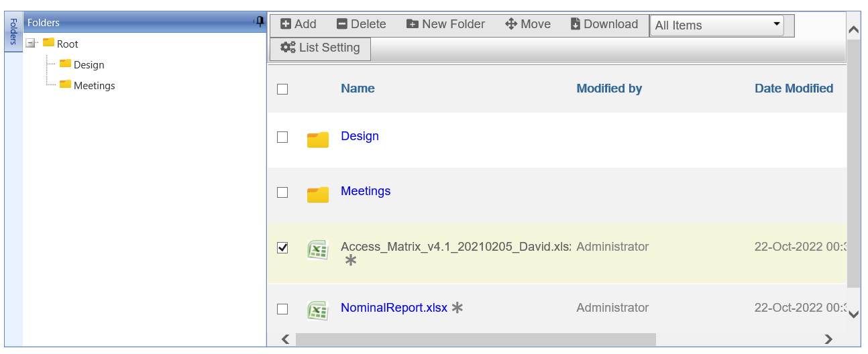Click the horizontal scrollbar left arrow
The image size is (868, 354).
click(x=285, y=339)
